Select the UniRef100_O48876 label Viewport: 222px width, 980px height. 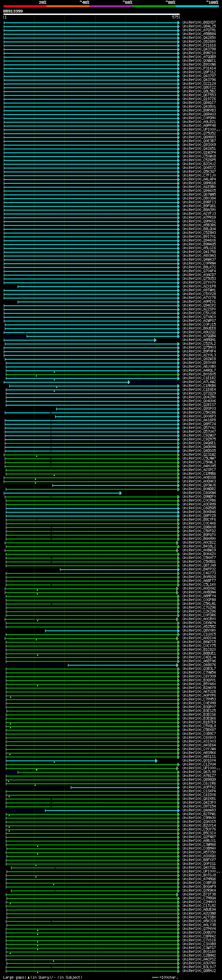pyautogui.click(x=199, y=665)
